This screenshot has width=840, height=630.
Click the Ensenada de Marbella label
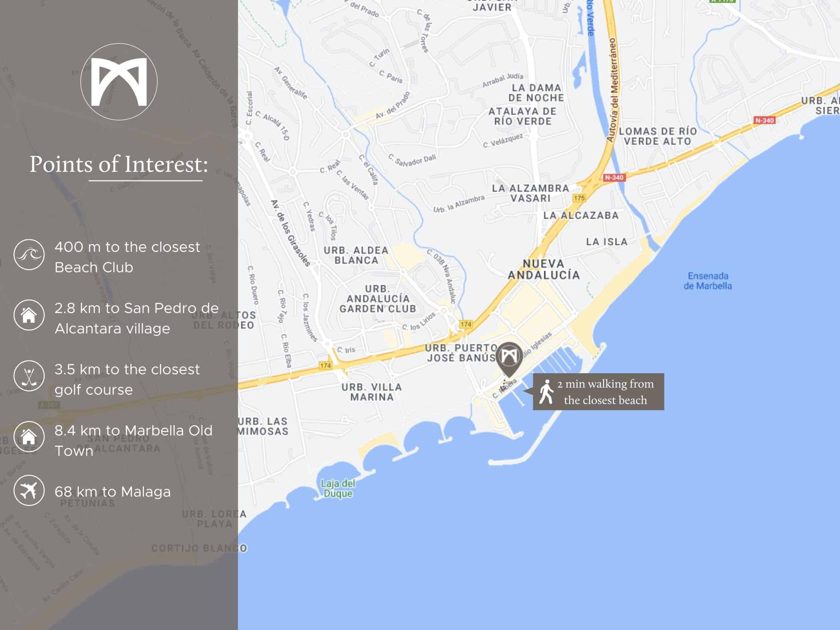click(708, 281)
